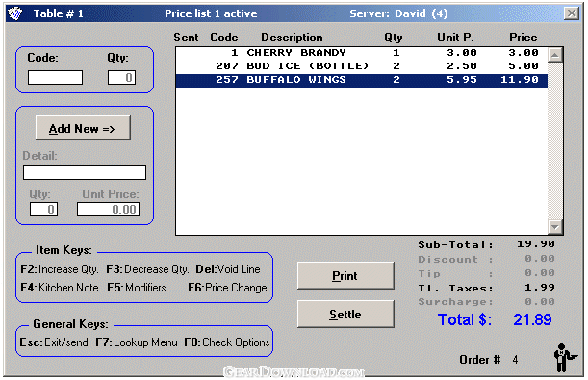Click the F6: Price Change label
This screenshot has width=588, height=380.
point(227,288)
